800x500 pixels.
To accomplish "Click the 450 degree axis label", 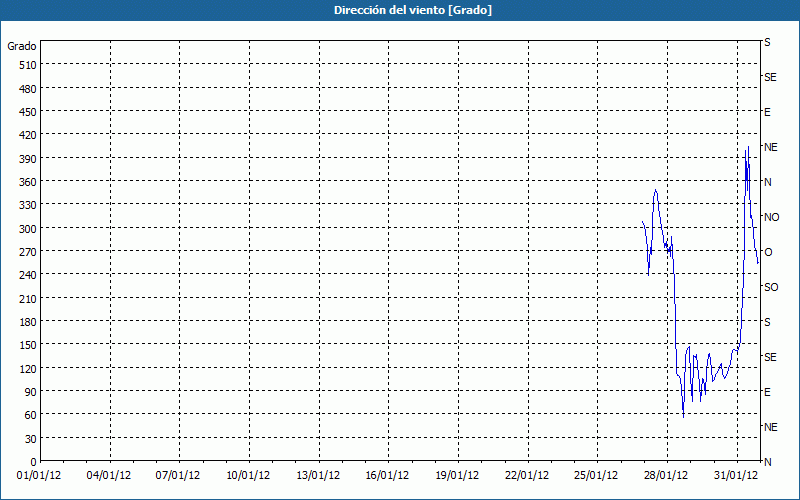I will pos(29,112).
